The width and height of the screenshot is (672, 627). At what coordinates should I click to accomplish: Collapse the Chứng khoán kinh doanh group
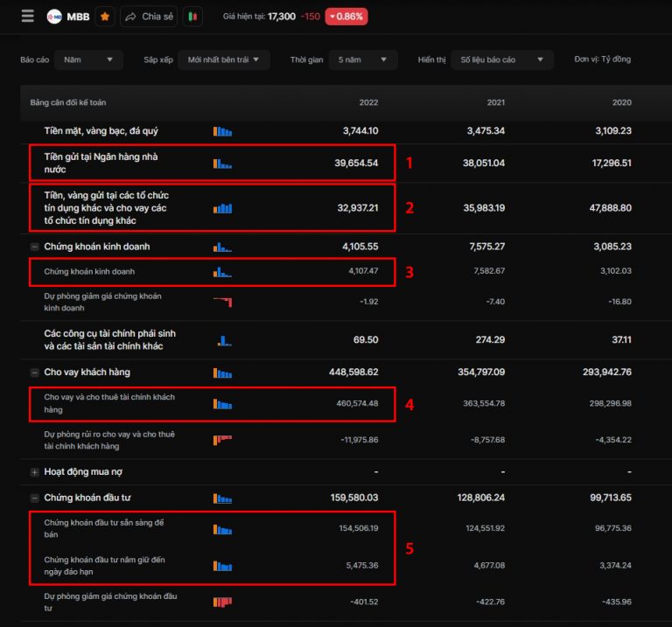35,247
